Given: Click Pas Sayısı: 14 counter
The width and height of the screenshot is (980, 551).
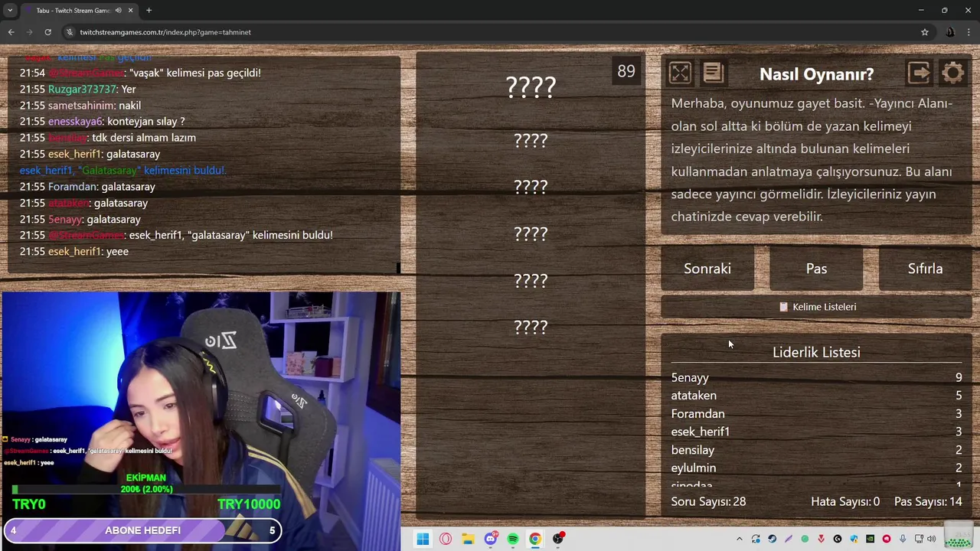Looking at the screenshot, I should (x=928, y=501).
